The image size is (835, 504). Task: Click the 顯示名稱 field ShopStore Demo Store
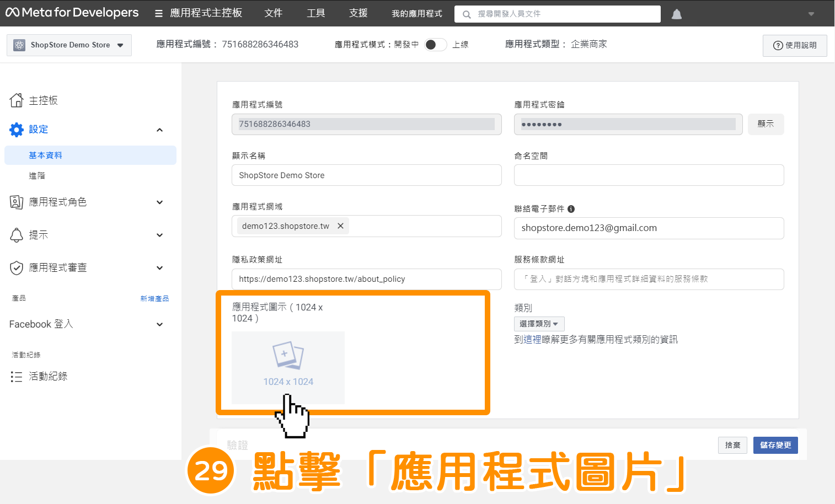pos(367,175)
